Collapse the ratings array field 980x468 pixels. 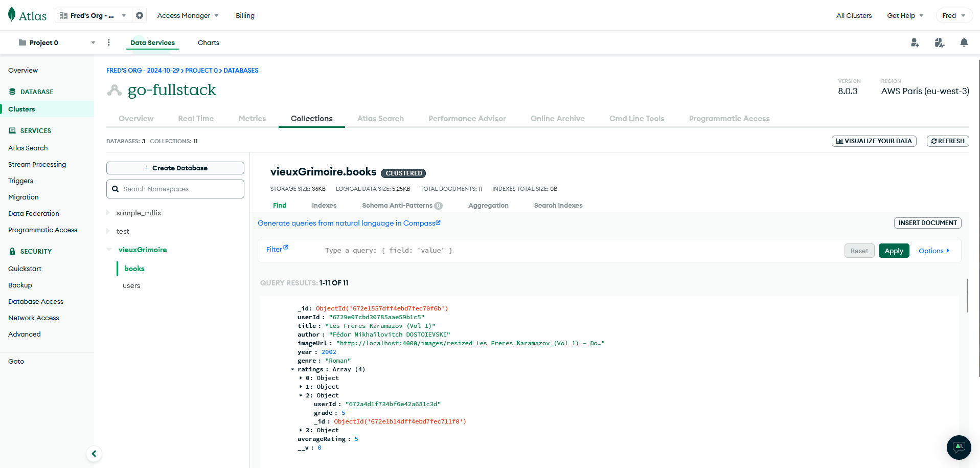pyautogui.click(x=292, y=369)
